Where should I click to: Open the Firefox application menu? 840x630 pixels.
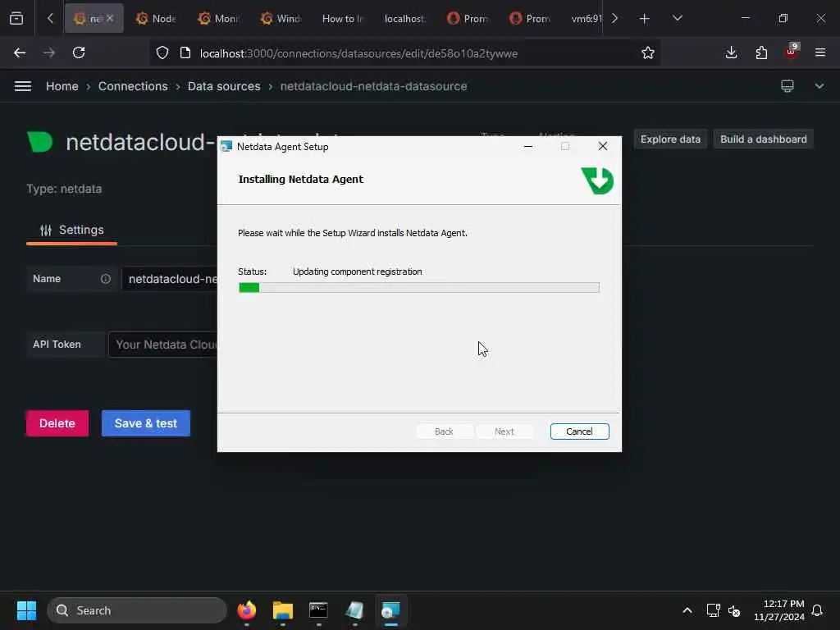tap(820, 52)
